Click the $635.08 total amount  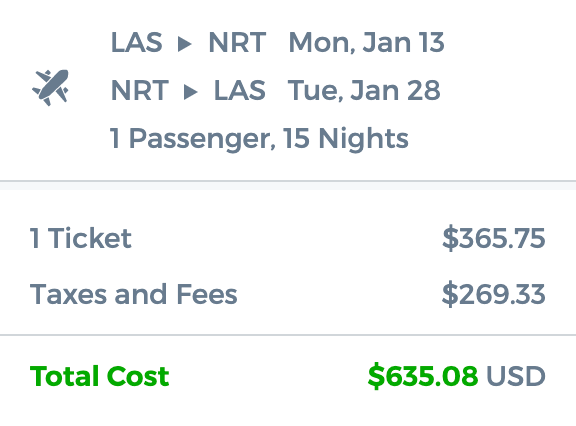[x=423, y=376]
